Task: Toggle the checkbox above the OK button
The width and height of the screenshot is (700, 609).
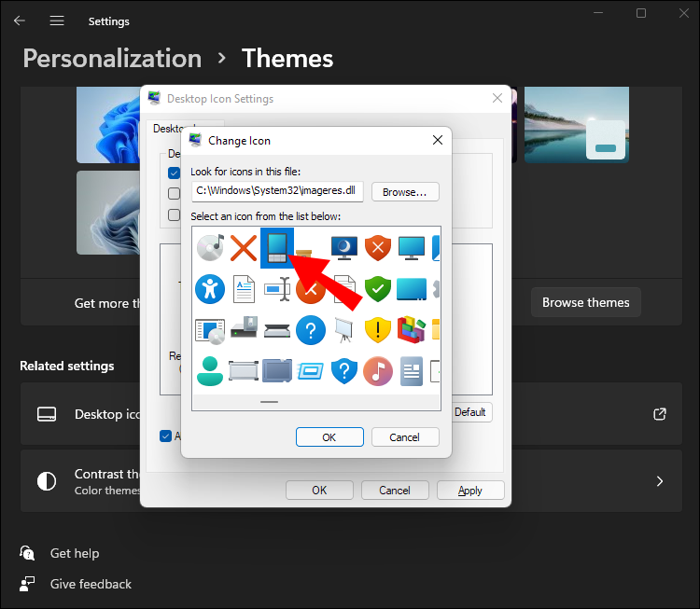Action: [165, 436]
